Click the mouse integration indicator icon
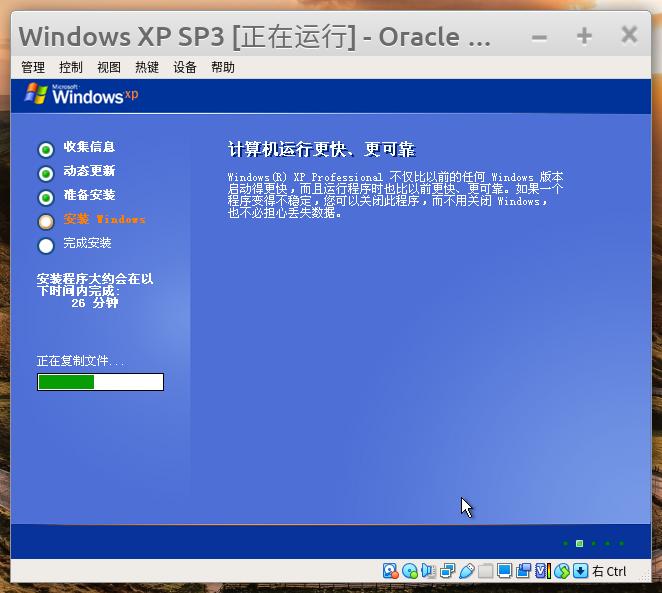The image size is (662, 593). [562, 571]
